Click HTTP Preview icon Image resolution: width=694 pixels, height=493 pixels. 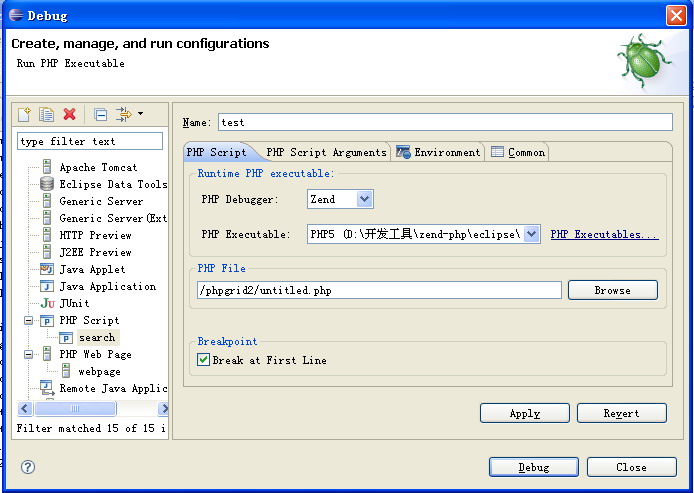pos(47,235)
